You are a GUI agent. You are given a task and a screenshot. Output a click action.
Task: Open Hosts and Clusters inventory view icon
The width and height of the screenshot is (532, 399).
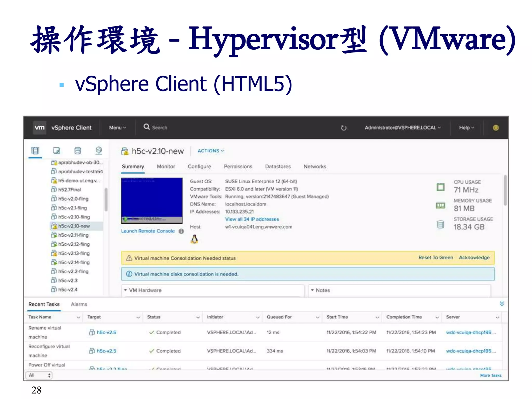click(x=35, y=151)
